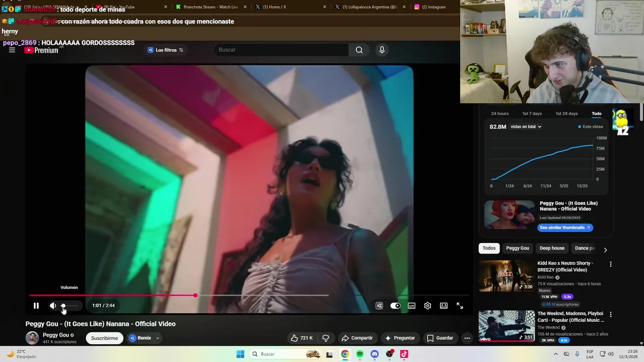The height and width of the screenshot is (362, 644).
Task: Select the 1st 7 days stats tab
Action: [x=532, y=114]
